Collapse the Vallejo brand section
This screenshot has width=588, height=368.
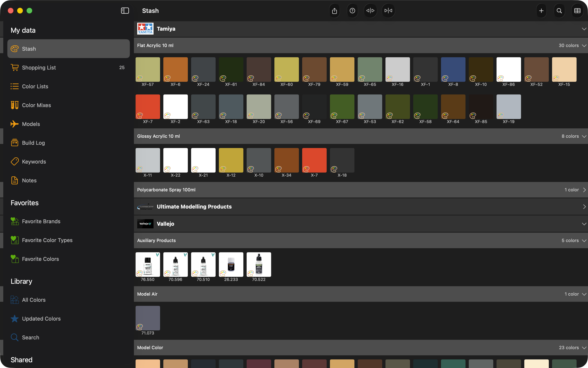[x=584, y=224]
